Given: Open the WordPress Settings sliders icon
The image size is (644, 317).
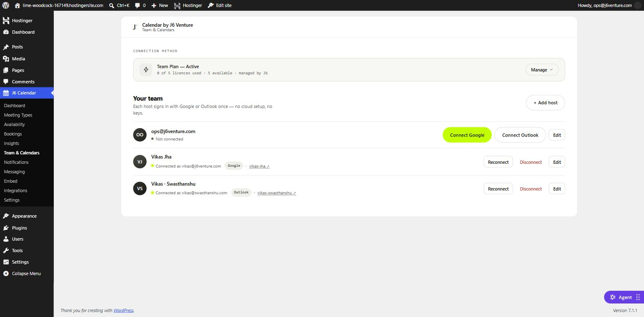Looking at the screenshot, I should coord(6,262).
